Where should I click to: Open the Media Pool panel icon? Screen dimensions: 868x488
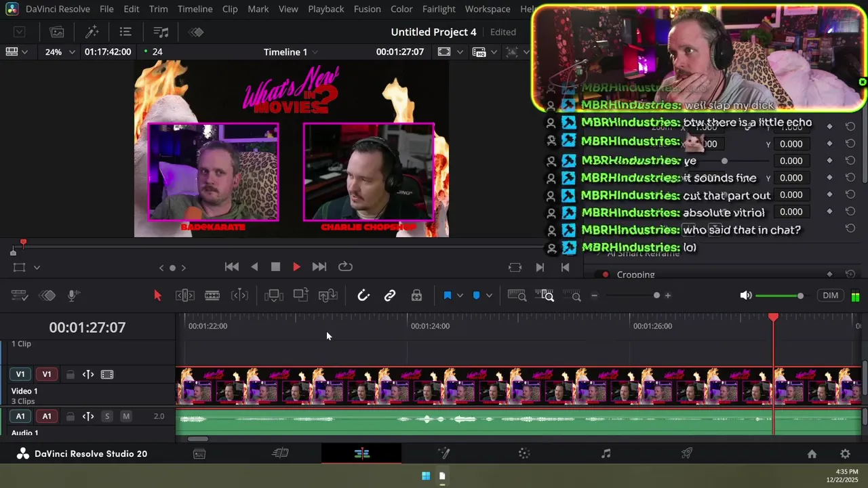[57, 32]
